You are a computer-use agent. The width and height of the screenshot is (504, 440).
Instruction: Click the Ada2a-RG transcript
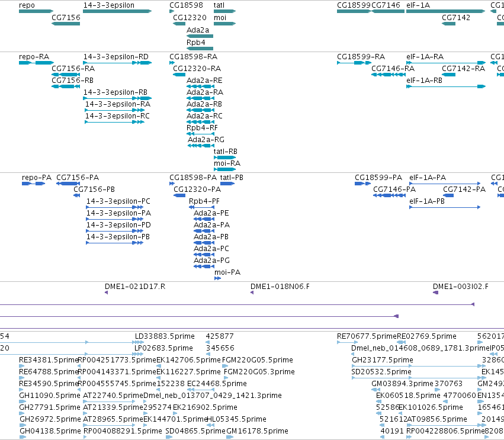tap(201, 146)
